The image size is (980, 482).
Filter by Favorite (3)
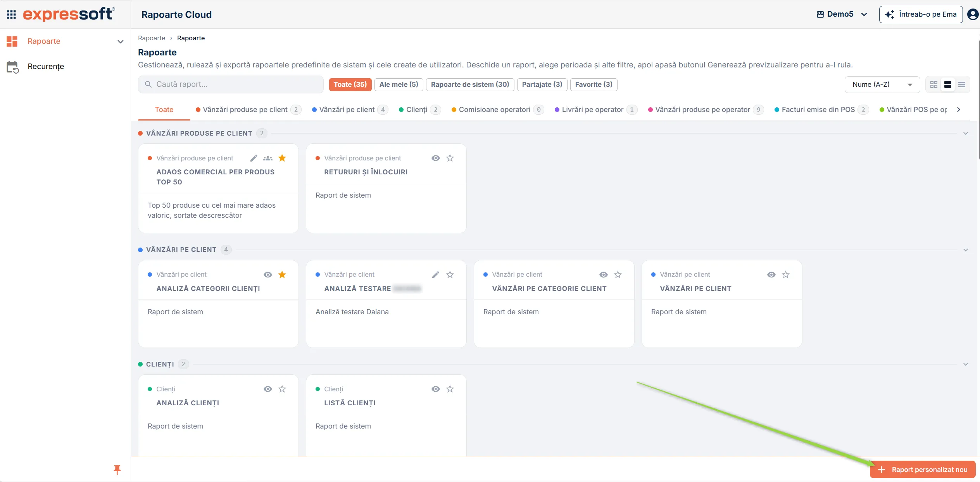[594, 84]
